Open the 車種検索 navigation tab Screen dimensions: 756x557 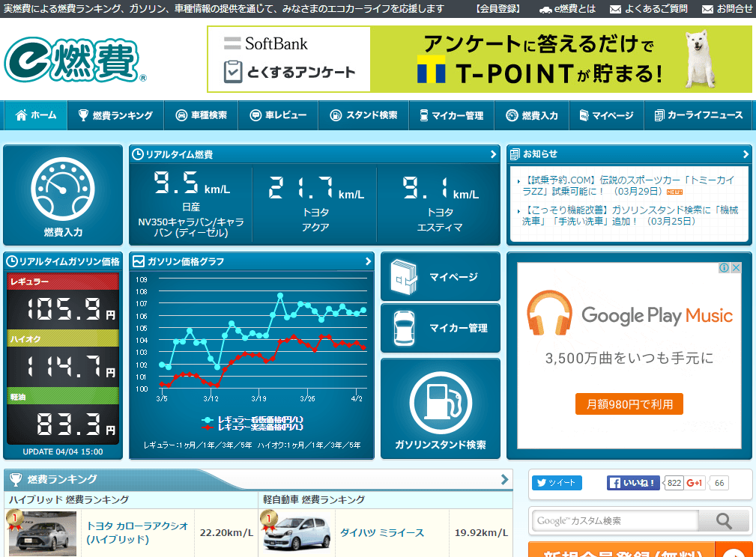point(201,115)
